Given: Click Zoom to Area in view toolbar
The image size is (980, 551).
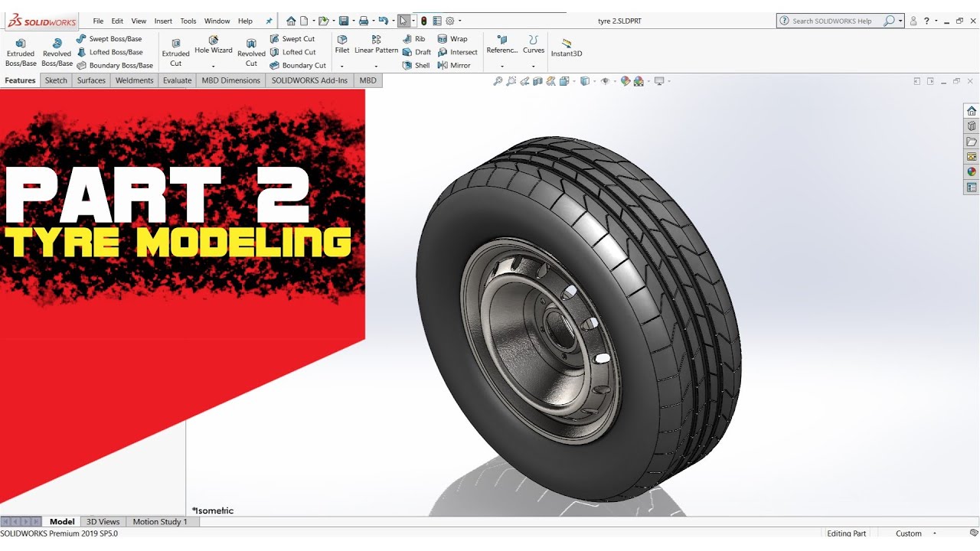Looking at the screenshot, I should 511,81.
